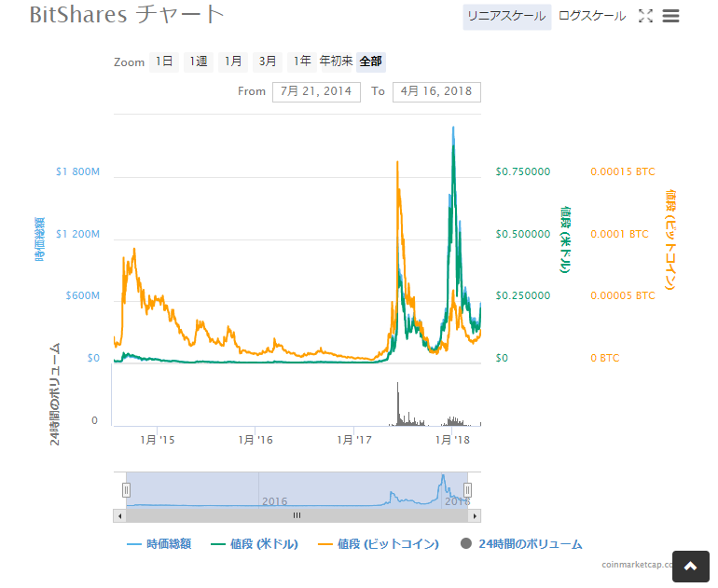Click the navigator scrollbar center grip
Viewport: 718px width, 588px height.
tap(297, 515)
